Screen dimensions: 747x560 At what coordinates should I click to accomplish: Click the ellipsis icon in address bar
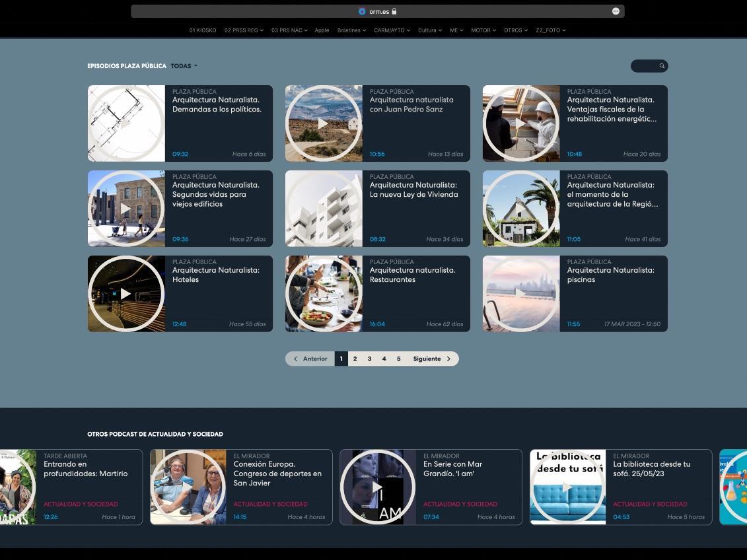[x=616, y=11]
